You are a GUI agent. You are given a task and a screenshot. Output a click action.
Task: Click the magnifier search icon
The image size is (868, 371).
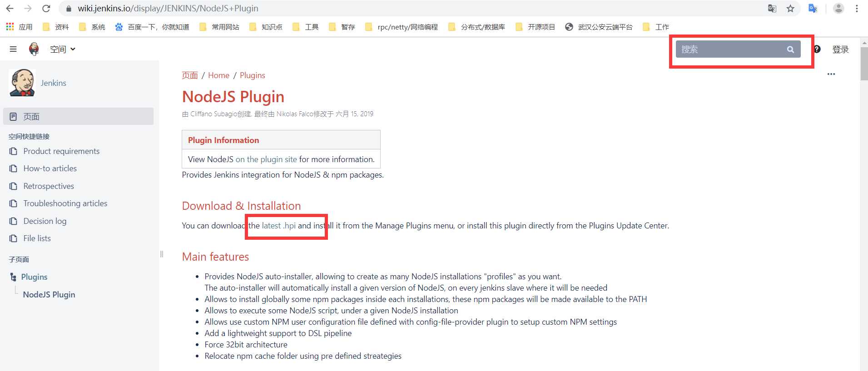pos(790,49)
